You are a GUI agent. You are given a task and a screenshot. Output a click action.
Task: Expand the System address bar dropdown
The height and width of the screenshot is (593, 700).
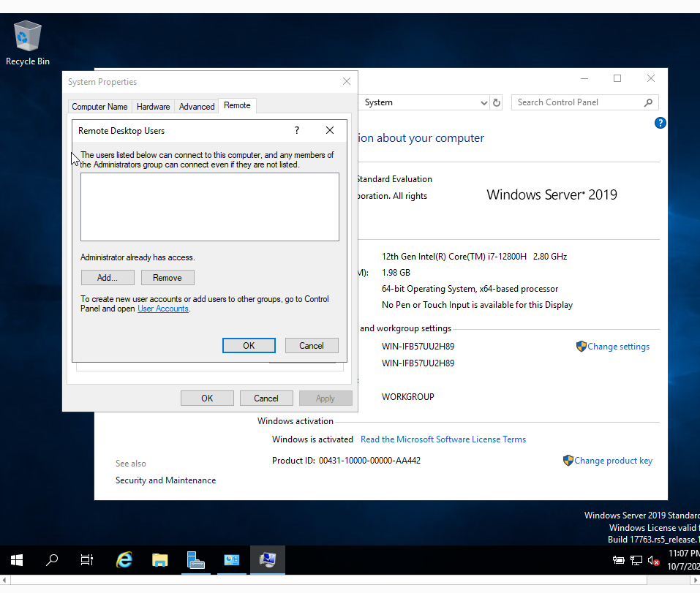click(x=483, y=102)
